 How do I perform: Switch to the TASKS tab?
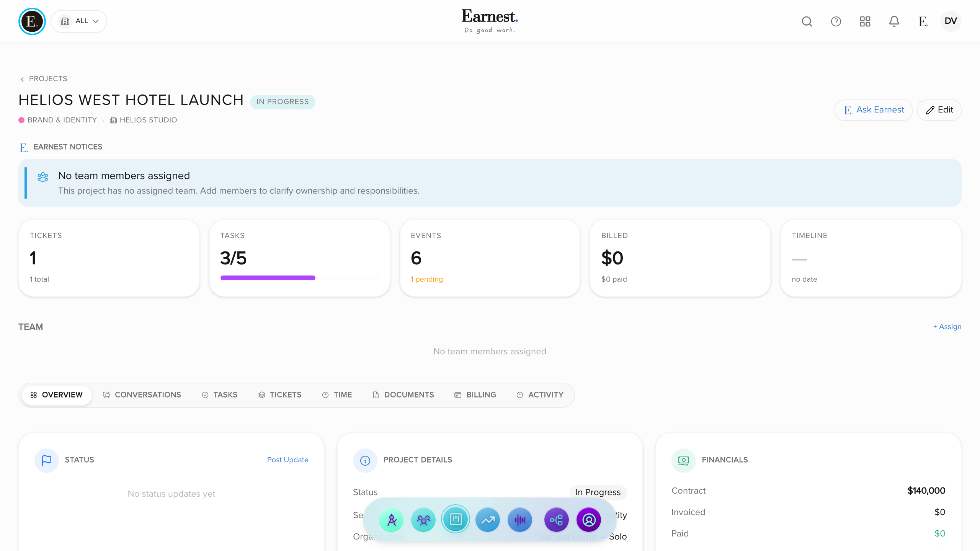point(220,395)
